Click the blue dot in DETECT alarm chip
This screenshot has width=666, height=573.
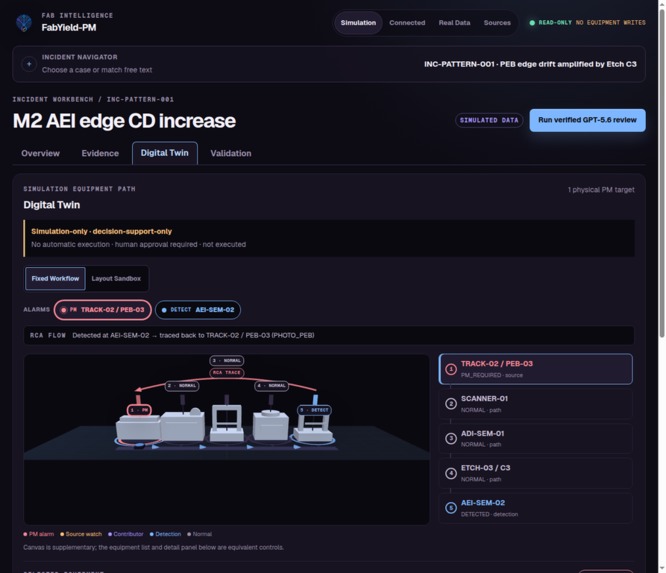point(164,310)
